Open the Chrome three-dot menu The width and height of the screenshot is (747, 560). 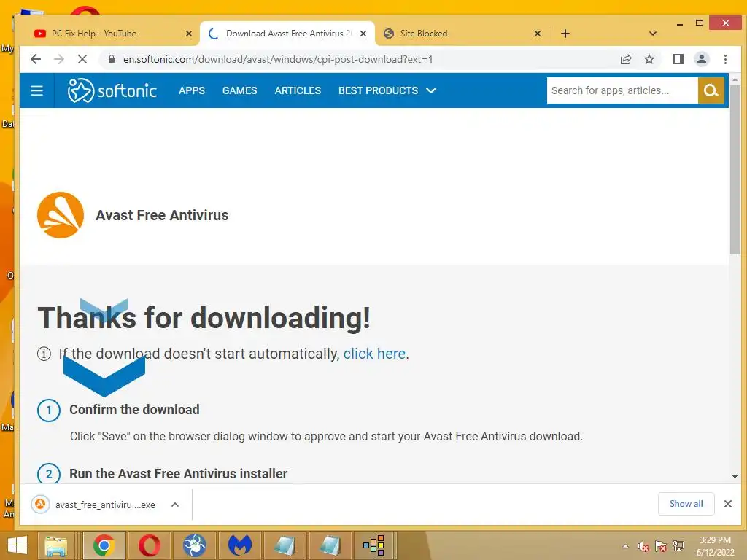tap(725, 59)
